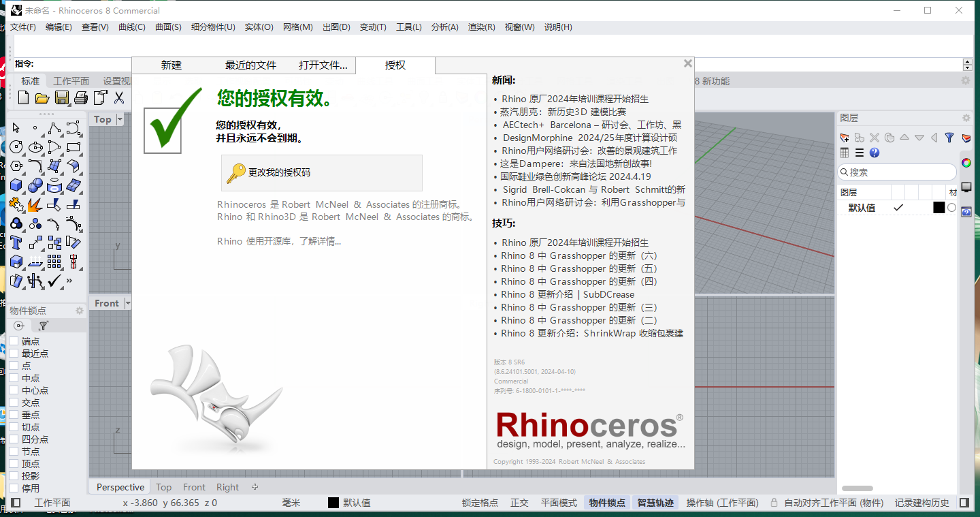980x517 pixels.
Task: Click the command history stepper arrows
Action: pyautogui.click(x=968, y=64)
